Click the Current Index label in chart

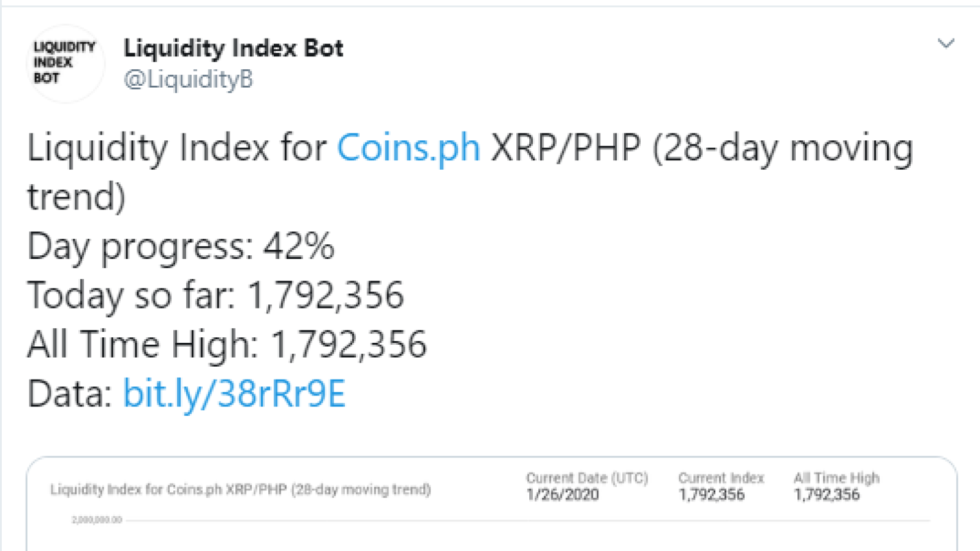point(721,478)
